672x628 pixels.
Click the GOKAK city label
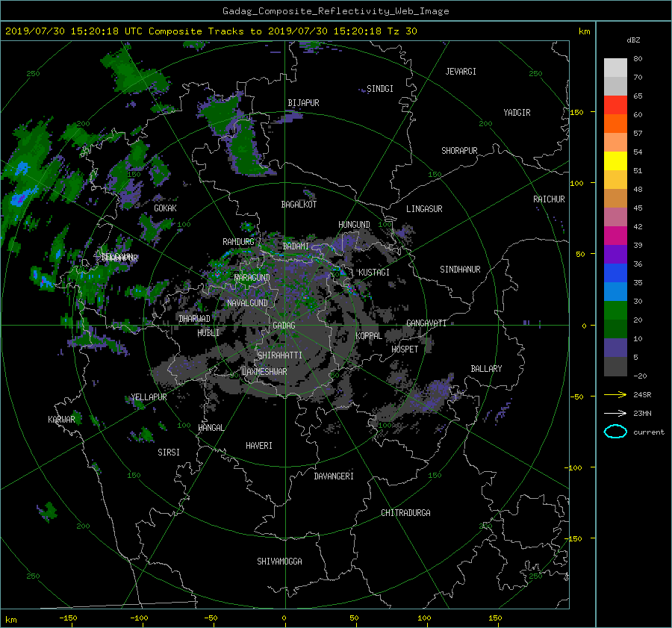[x=166, y=208]
